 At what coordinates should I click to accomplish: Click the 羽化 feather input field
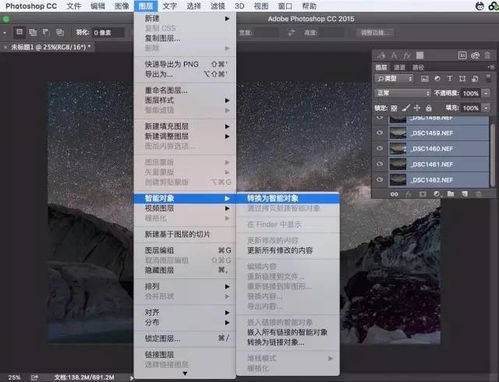[x=108, y=33]
